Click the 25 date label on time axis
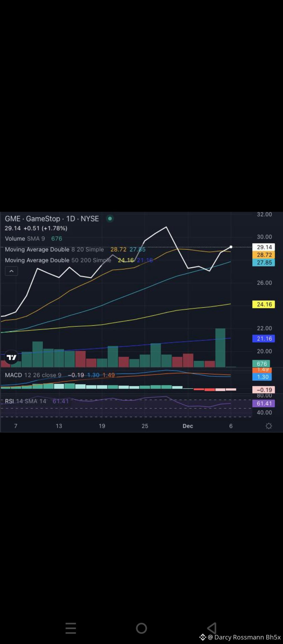The height and width of the screenshot is (644, 283). pyautogui.click(x=145, y=426)
